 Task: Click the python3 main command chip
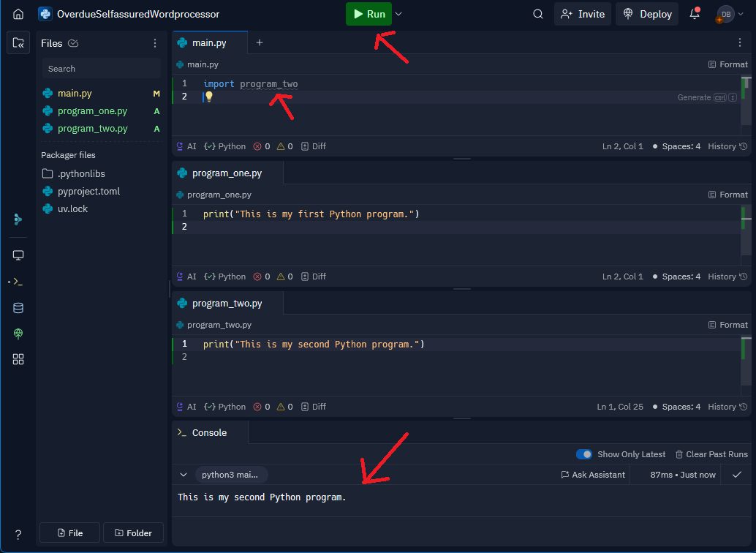[x=231, y=475]
